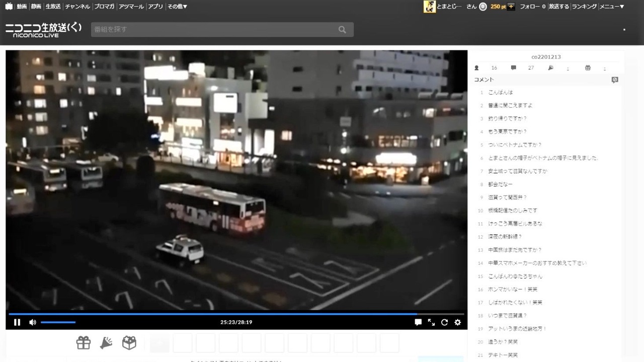Click the search magnifier icon
Image resolution: width=644 pixels, height=362 pixels.
[x=343, y=30]
